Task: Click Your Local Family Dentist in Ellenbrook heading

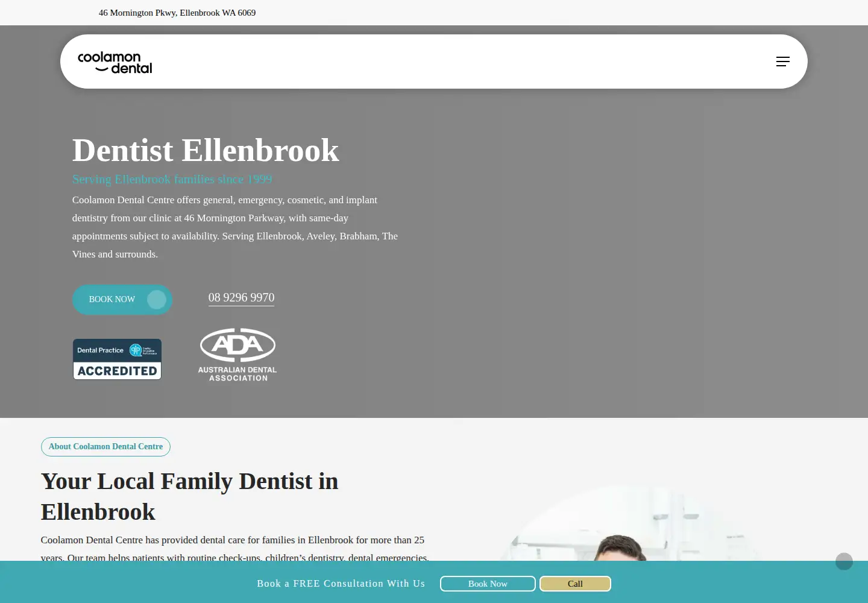Action: (x=189, y=496)
